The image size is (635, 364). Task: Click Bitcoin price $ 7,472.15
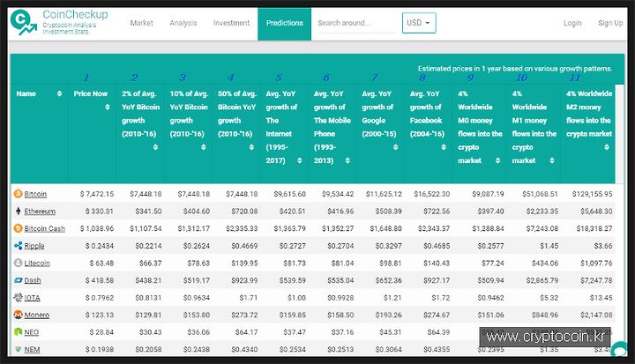[97, 194]
